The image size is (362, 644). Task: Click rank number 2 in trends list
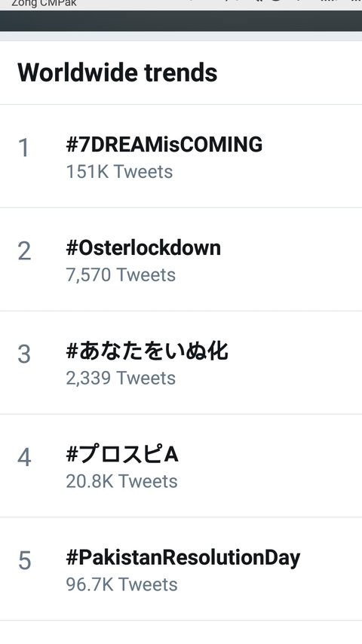24,251
